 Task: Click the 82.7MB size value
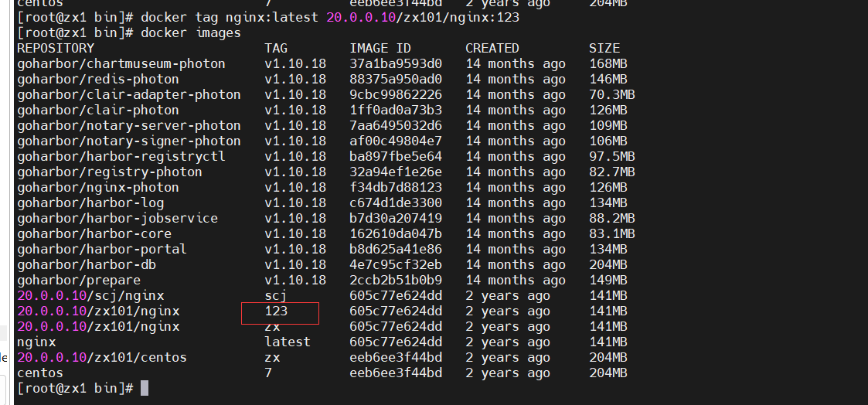point(611,172)
